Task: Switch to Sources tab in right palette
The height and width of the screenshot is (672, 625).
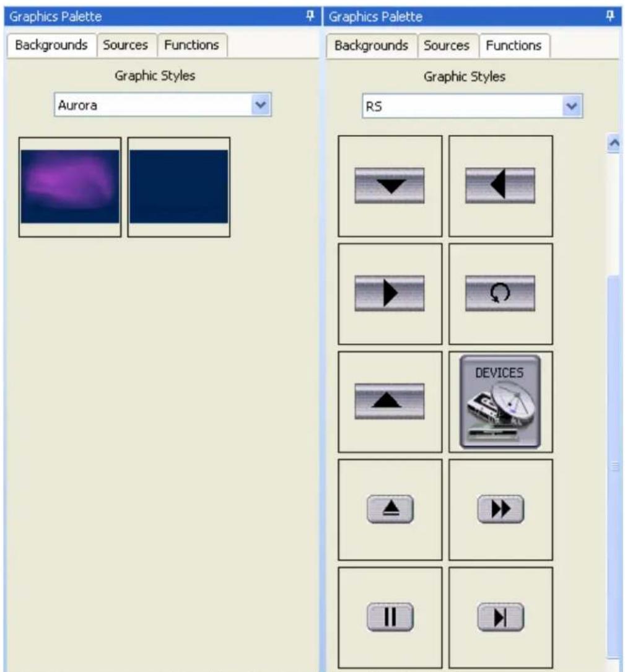Action: point(447,45)
